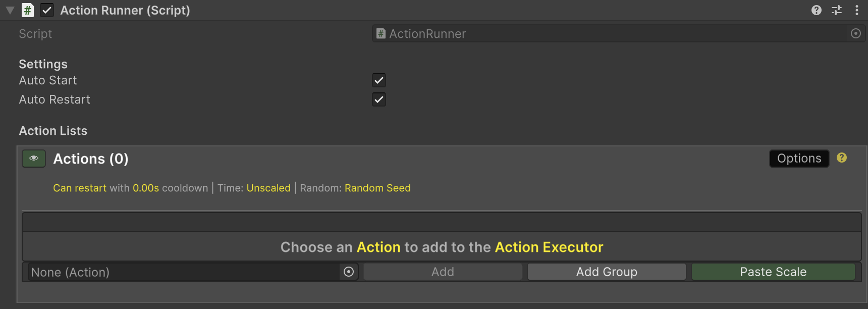This screenshot has height=309, width=868.
Task: Open component help reference icon
Action: [x=816, y=10]
